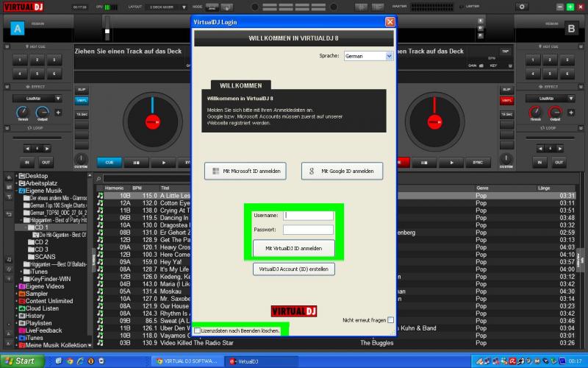Open the Playlisten folder in sidebar
Viewport: 588px width, 368px height.
tap(38, 323)
